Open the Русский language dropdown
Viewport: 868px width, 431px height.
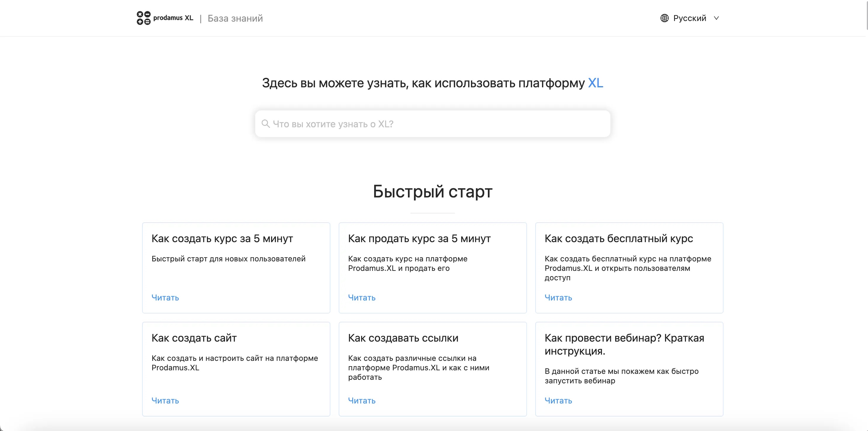(x=689, y=18)
